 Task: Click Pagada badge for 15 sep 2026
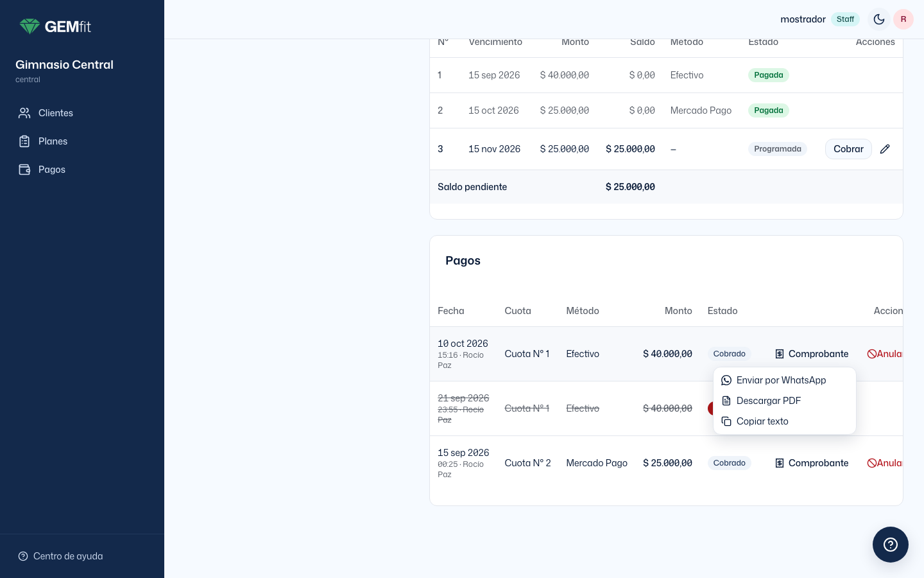(x=769, y=75)
